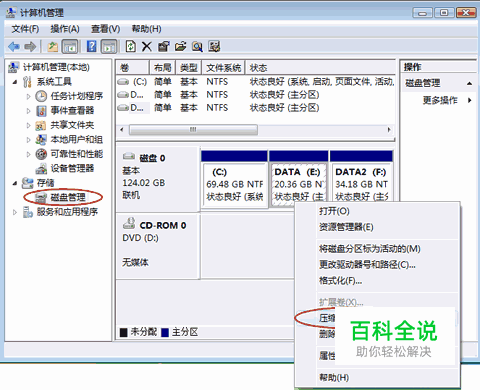Screen dimensions: 480x390
Task: Click the blue Help question mark icon
Action: [x=91, y=46]
